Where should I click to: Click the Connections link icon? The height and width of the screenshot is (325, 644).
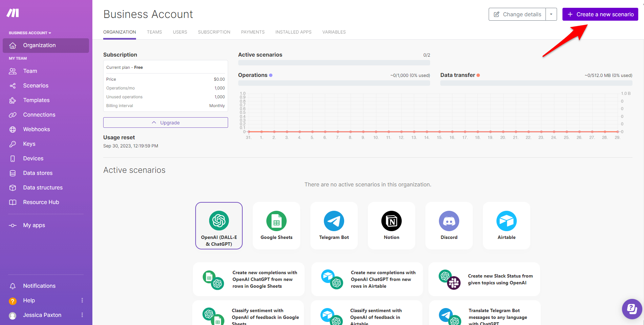click(13, 115)
